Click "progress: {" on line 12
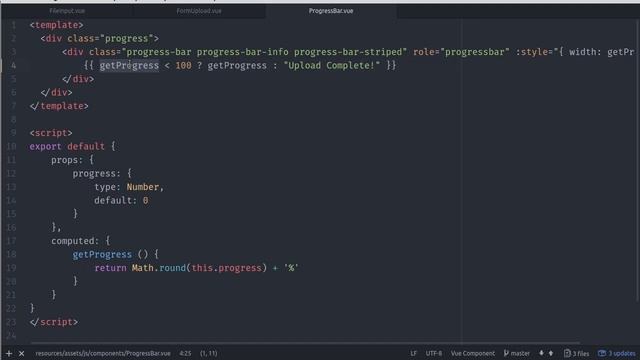 pos(102,173)
